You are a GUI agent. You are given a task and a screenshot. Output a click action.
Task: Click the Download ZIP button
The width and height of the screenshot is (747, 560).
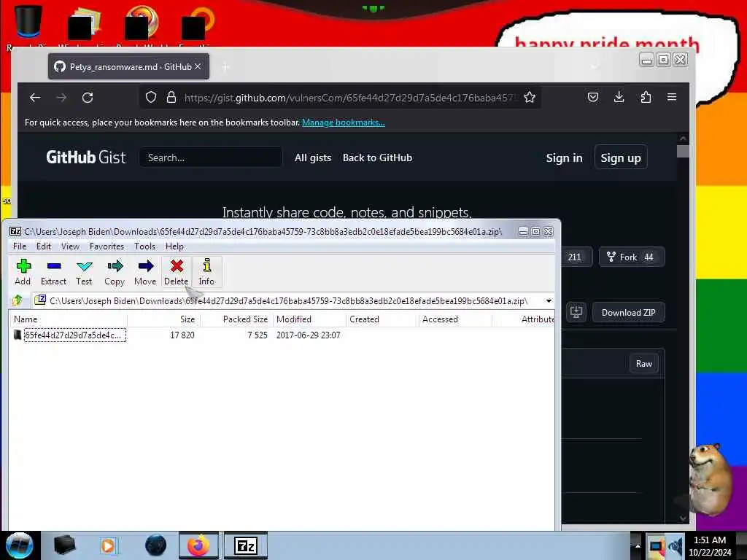pos(628,312)
